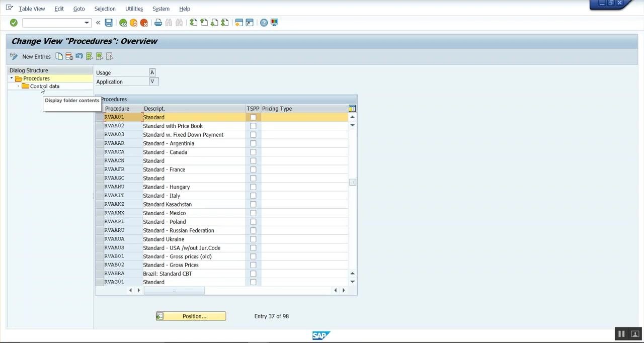This screenshot has width=644, height=343.
Task: Open the Selection menu
Action: [x=105, y=9]
